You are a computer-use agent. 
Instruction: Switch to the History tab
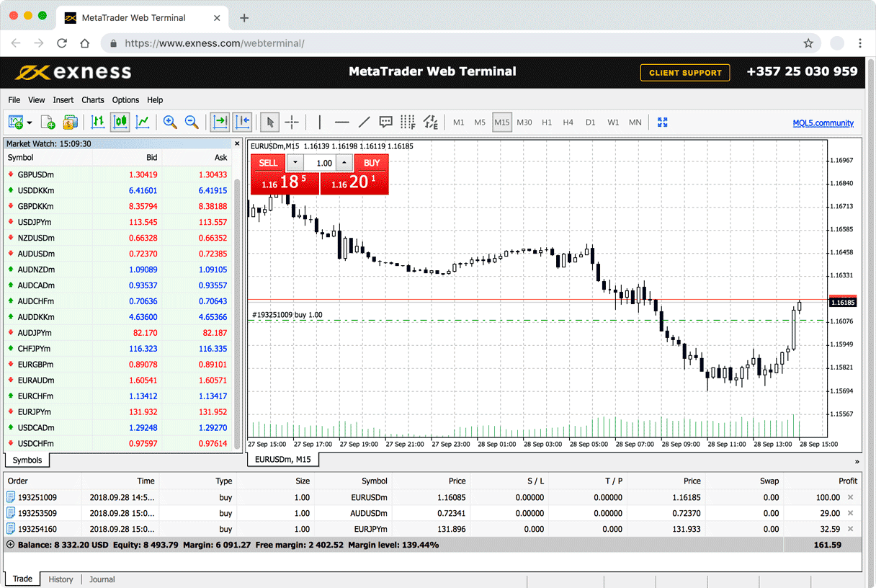pos(61,579)
